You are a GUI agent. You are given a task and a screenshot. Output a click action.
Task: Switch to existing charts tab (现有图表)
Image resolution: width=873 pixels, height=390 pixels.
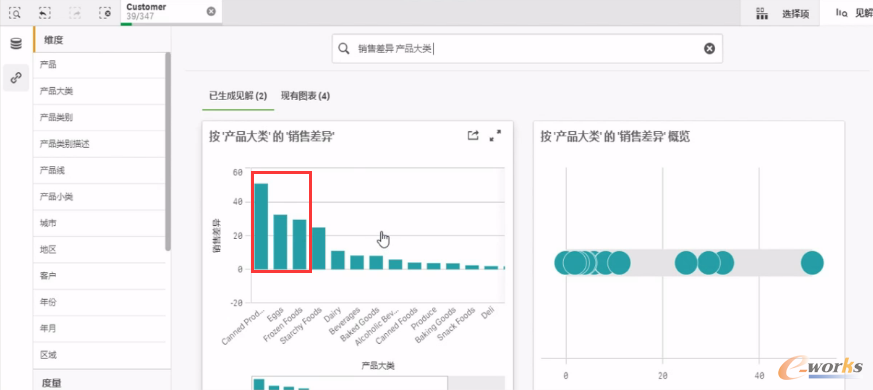pos(305,96)
